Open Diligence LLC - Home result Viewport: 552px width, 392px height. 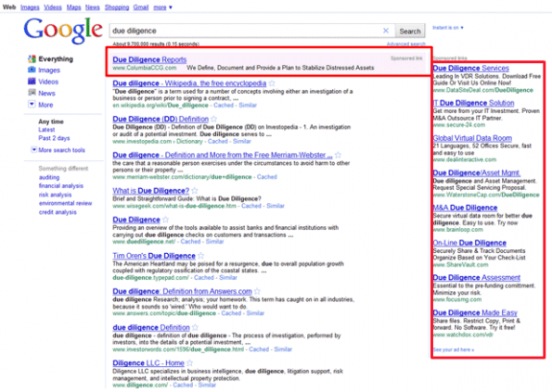(148, 363)
